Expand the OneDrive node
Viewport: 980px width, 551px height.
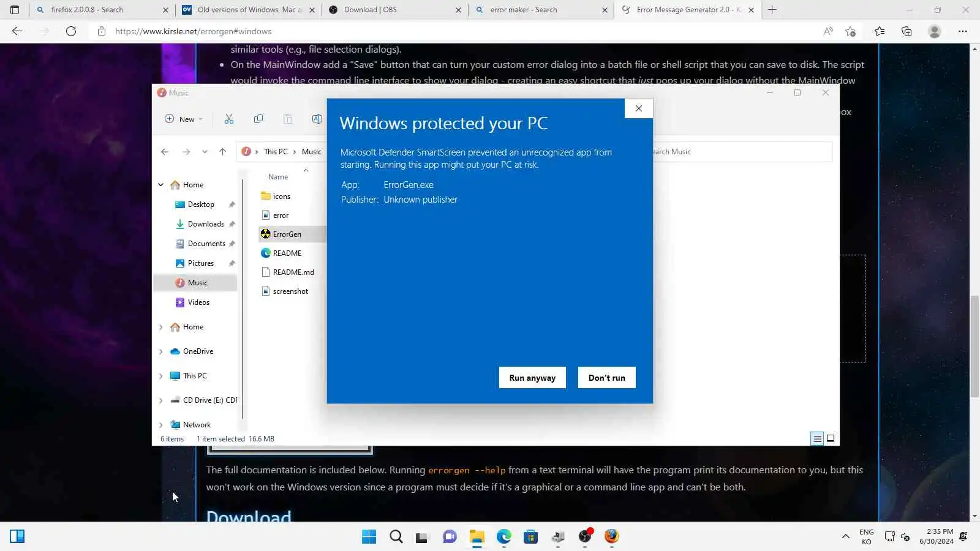(x=160, y=351)
